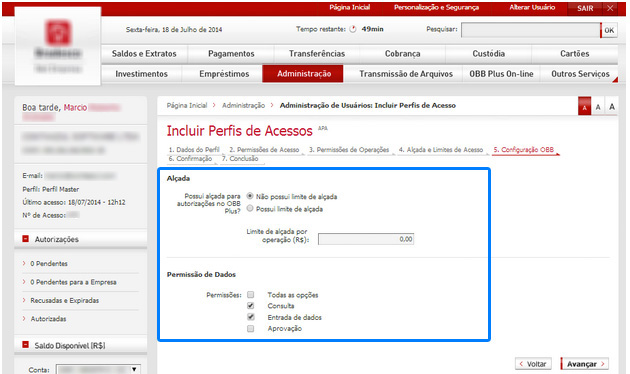This screenshot has width=630, height=374.
Task: Click the Pesquisar search field
Action: point(531,30)
